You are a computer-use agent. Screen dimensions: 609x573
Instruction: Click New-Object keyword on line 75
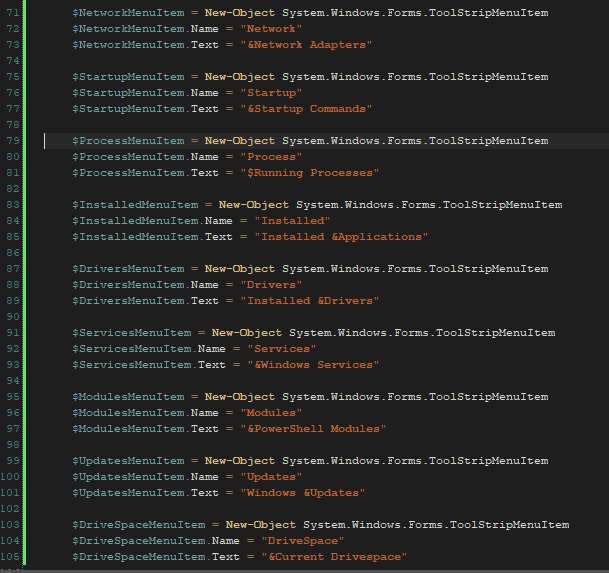[x=240, y=77]
